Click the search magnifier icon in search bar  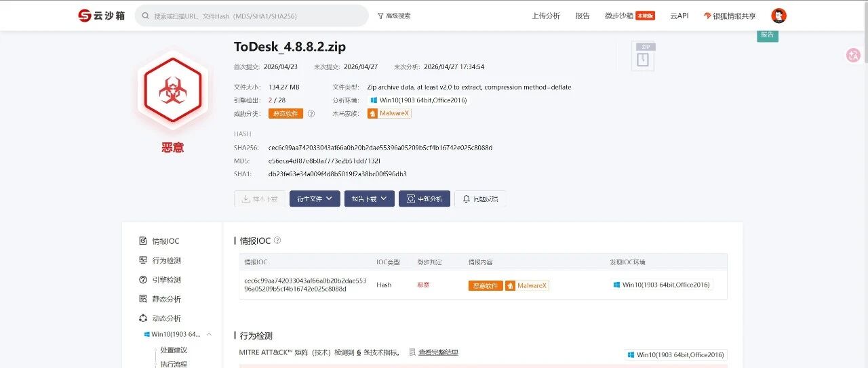click(146, 16)
